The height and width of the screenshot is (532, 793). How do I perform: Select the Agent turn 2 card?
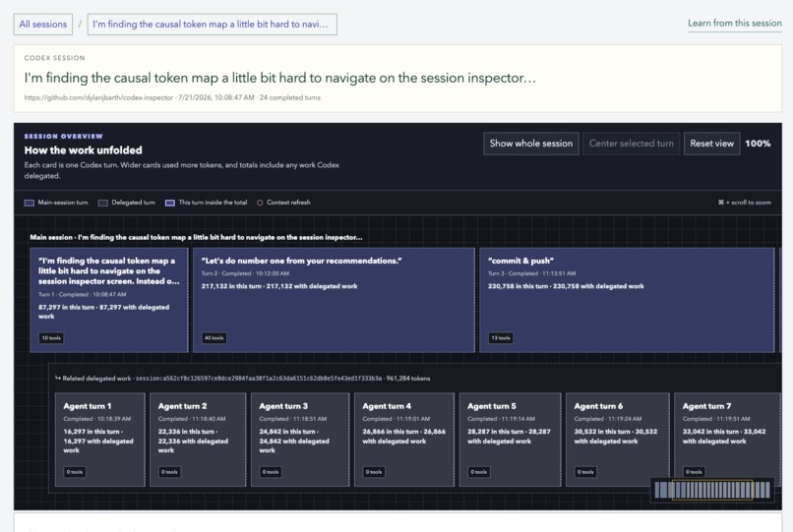(198, 440)
